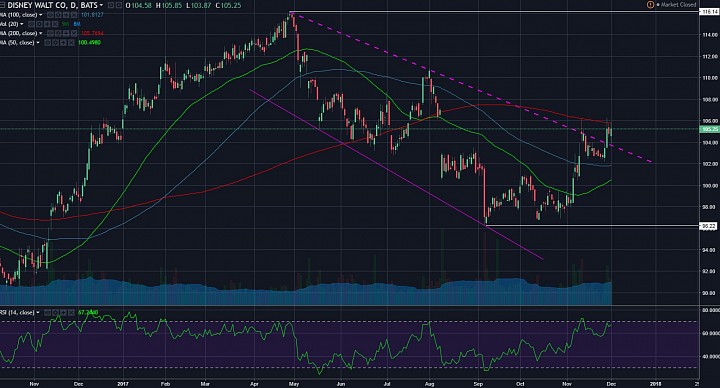The width and height of the screenshot is (720, 388).
Task: Hide the MA (100, close) line
Action: pos(50,15)
